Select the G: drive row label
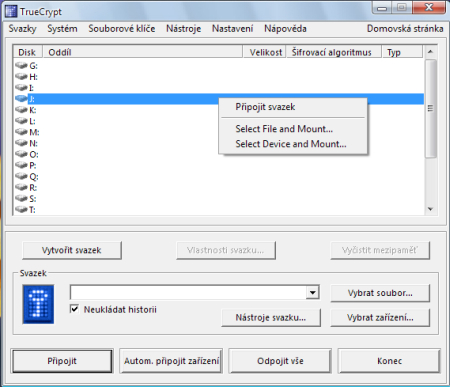 pyautogui.click(x=33, y=66)
